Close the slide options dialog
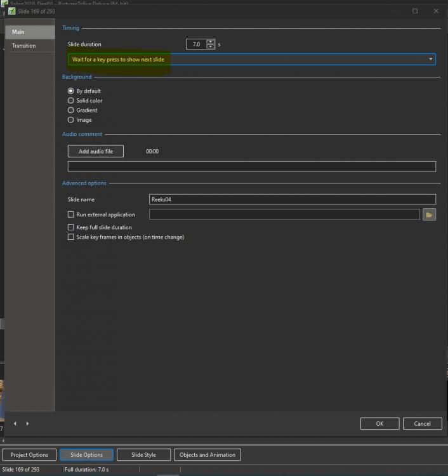Screen dimensions: 448x476 click(x=436, y=11)
